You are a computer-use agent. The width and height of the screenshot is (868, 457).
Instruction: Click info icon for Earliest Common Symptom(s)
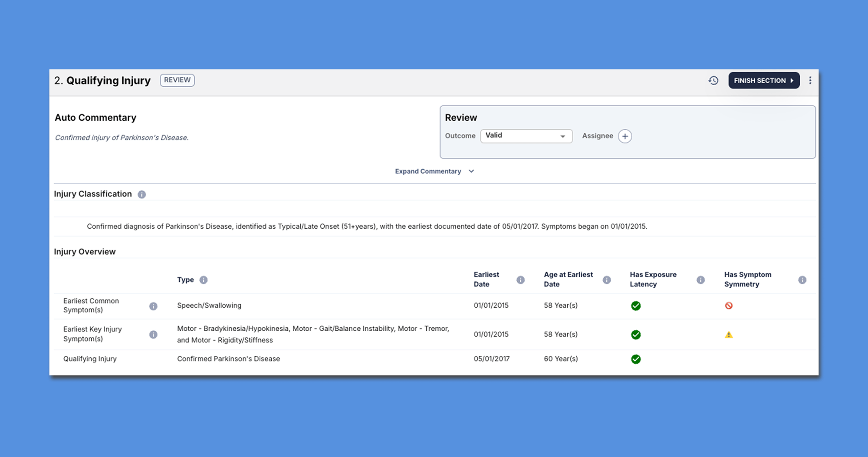pos(153,306)
